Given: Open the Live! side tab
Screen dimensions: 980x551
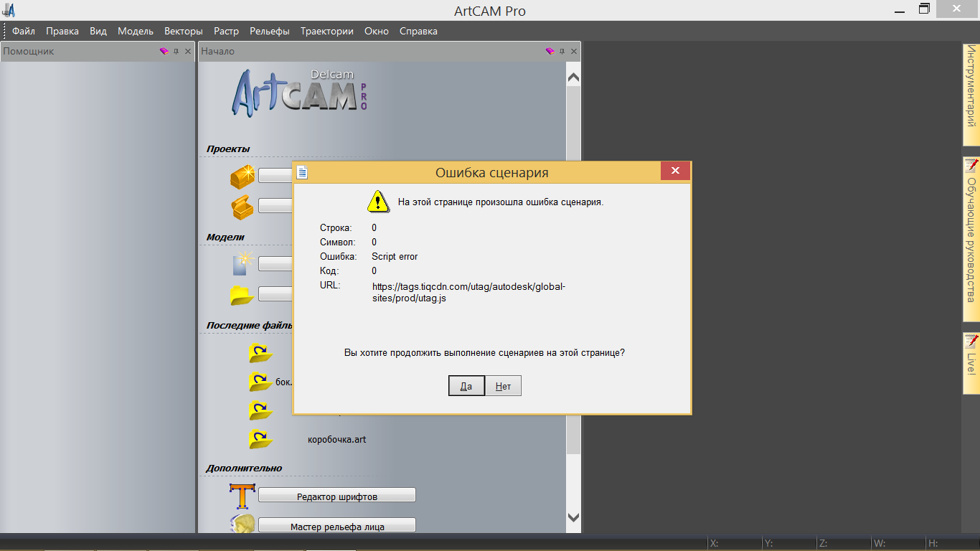Looking at the screenshot, I should [x=971, y=362].
